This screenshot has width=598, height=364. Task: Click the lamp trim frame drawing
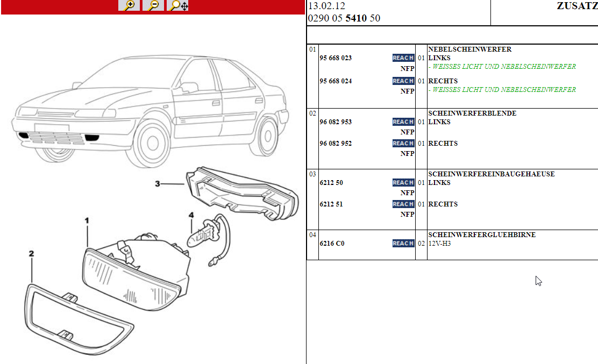(79, 319)
